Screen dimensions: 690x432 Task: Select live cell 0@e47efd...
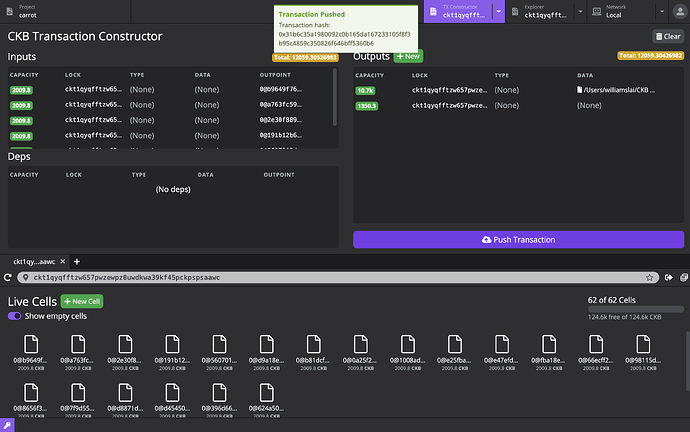(502, 352)
